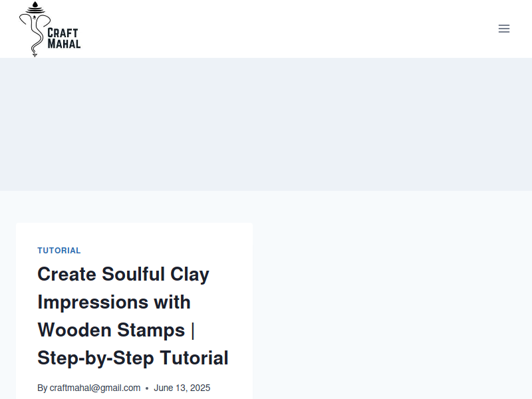The height and width of the screenshot is (399, 532).
Task: Click the word MAHAL in the logo
Action: [64, 44]
